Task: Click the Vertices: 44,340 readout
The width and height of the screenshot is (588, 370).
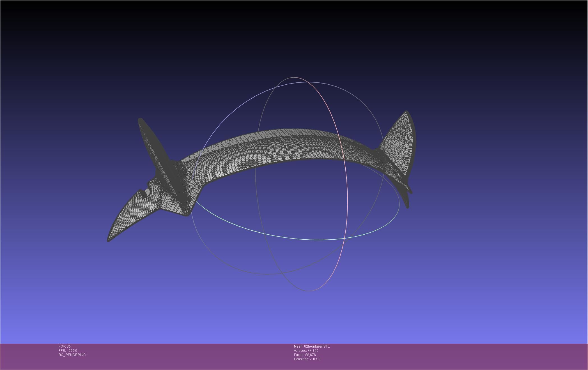Action: pyautogui.click(x=306, y=351)
